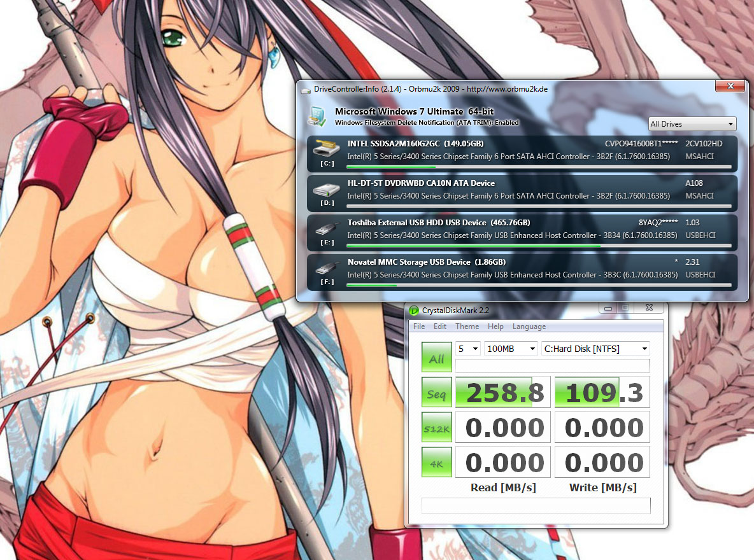Start the 512K benchmark
Screen dimensions: 754x560
(x=437, y=428)
